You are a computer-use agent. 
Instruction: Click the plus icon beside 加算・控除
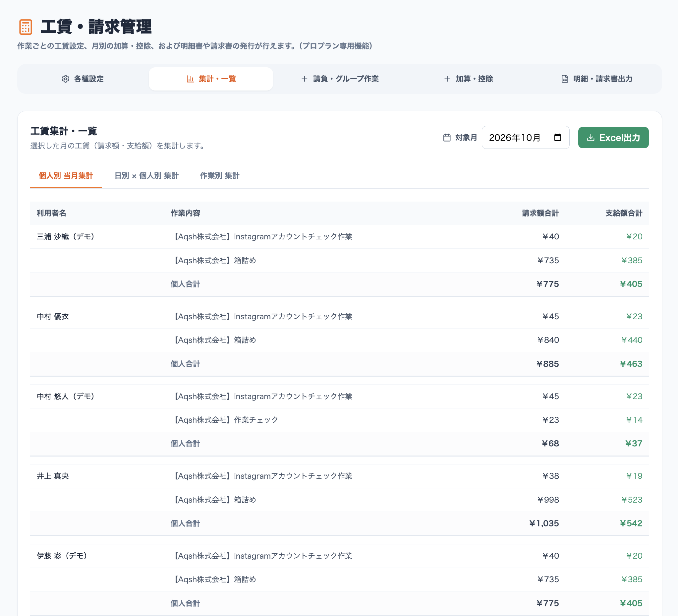point(447,79)
